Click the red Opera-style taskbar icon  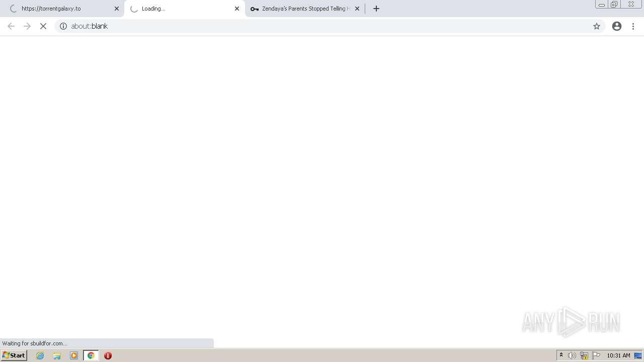pyautogui.click(x=108, y=355)
